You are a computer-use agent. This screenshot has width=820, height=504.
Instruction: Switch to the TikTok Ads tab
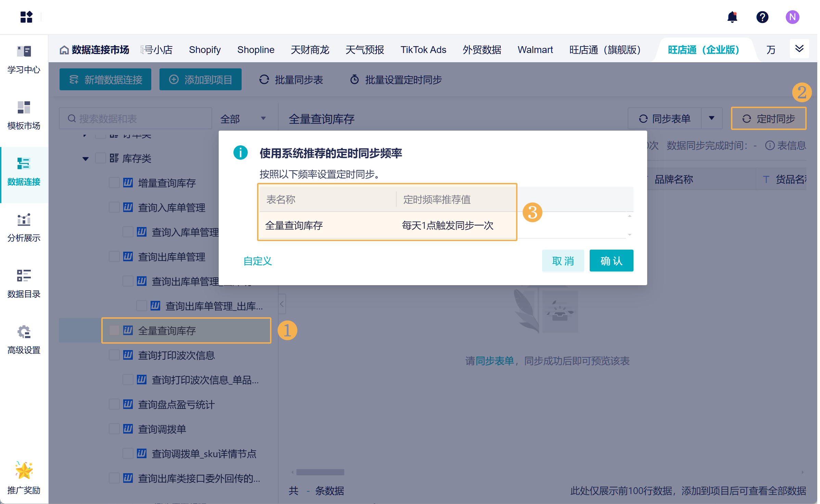[x=423, y=50]
